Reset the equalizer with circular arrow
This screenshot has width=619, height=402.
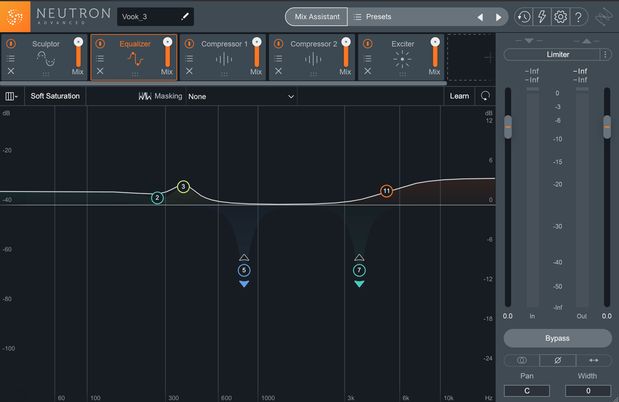485,96
